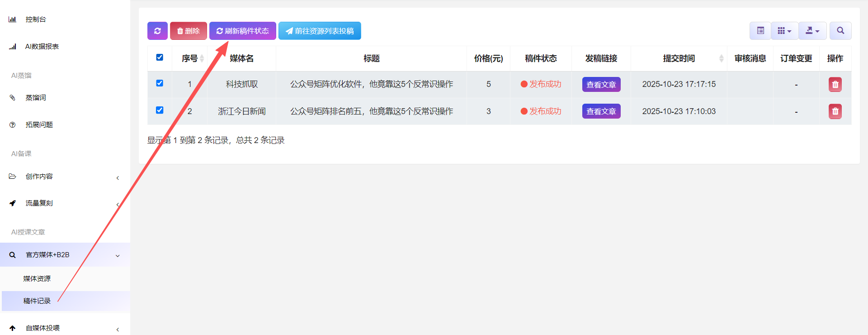This screenshot has height=335, width=868.
Task: Delete row 1 using its trash icon
Action: [835, 85]
